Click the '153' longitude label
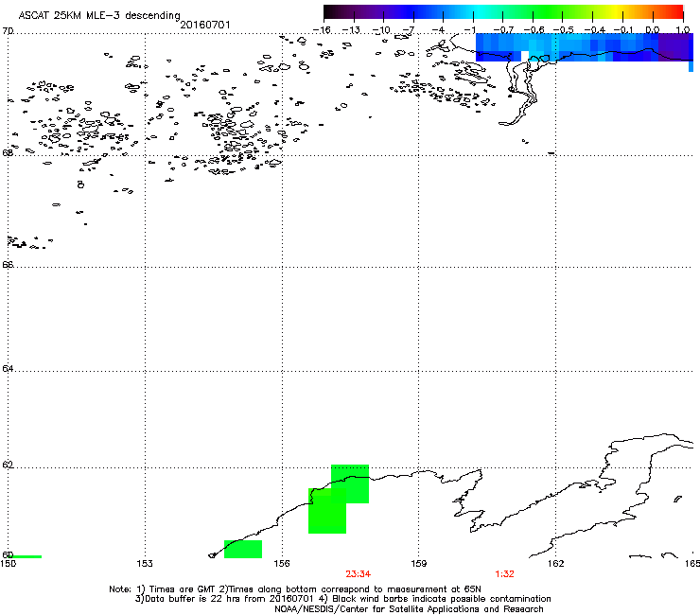 tap(145, 564)
